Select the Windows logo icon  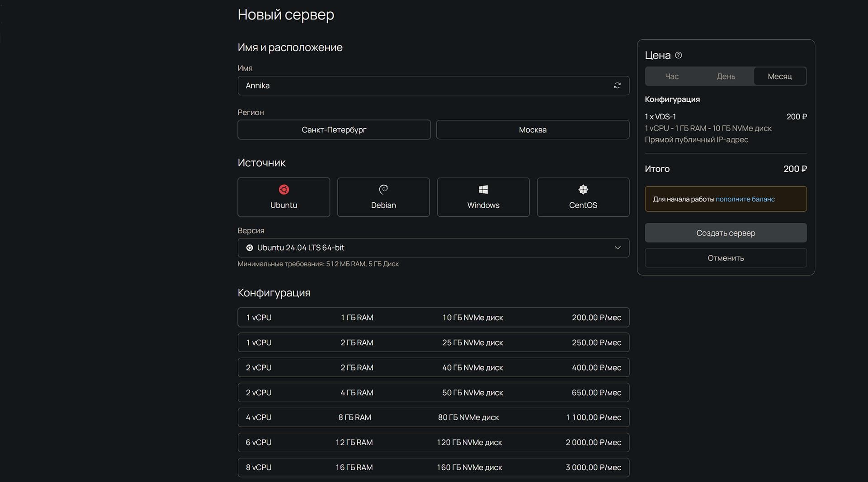tap(483, 189)
